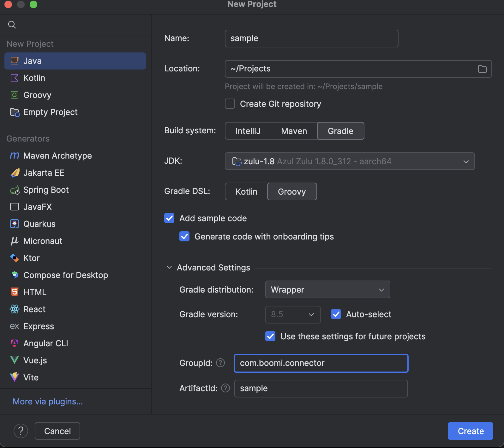The height and width of the screenshot is (448, 504).
Task: Click the question mark help button
Action: tap(21, 431)
